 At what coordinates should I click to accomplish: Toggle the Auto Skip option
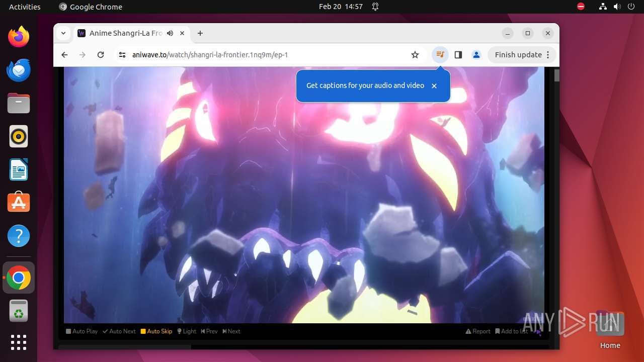[156, 331]
